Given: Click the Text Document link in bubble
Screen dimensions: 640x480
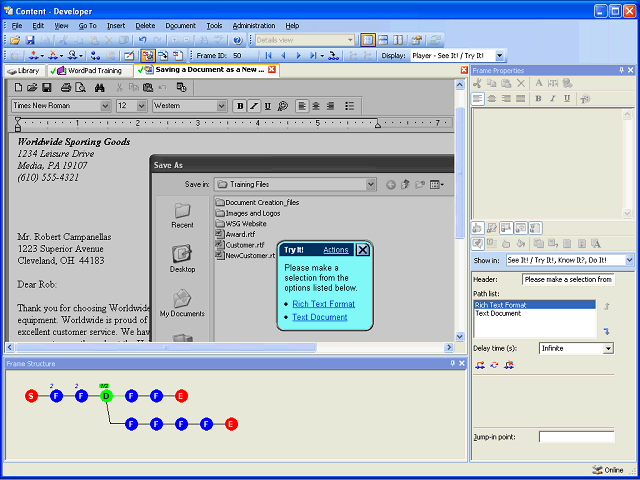Looking at the screenshot, I should click(x=320, y=317).
